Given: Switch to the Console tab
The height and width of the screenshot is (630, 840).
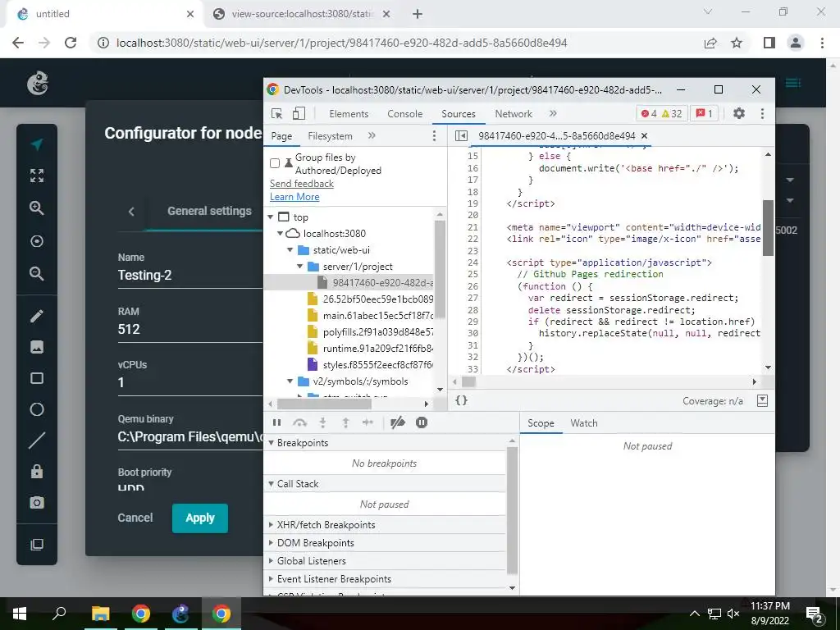Looking at the screenshot, I should [405, 113].
